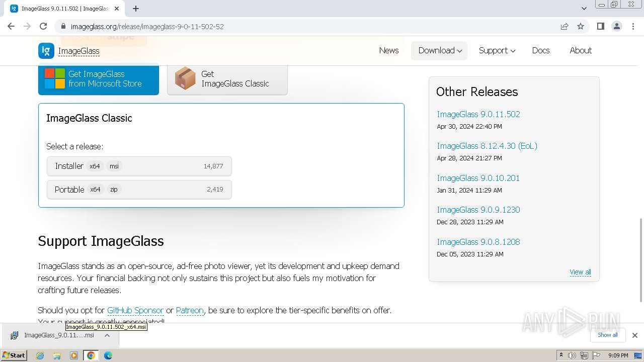Viewport: 644px width, 362px height.
Task: Open Internet Explorer from the taskbar
Action: click(40, 355)
